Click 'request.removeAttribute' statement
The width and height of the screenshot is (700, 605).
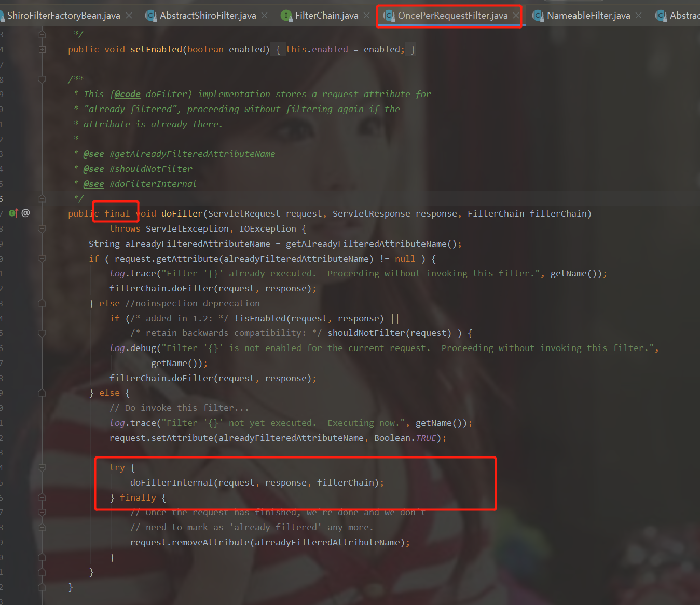(270, 542)
